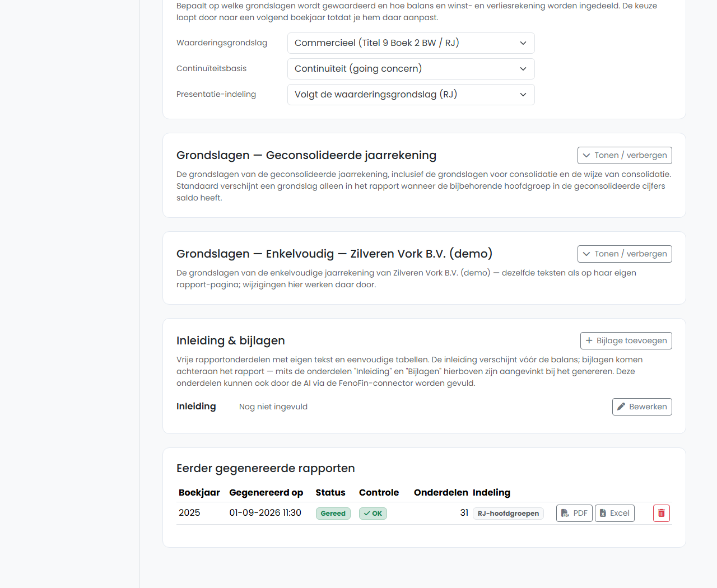The image size is (717, 588).
Task: Click the 01-09-2026 11:30 timestamp
Action: (266, 513)
